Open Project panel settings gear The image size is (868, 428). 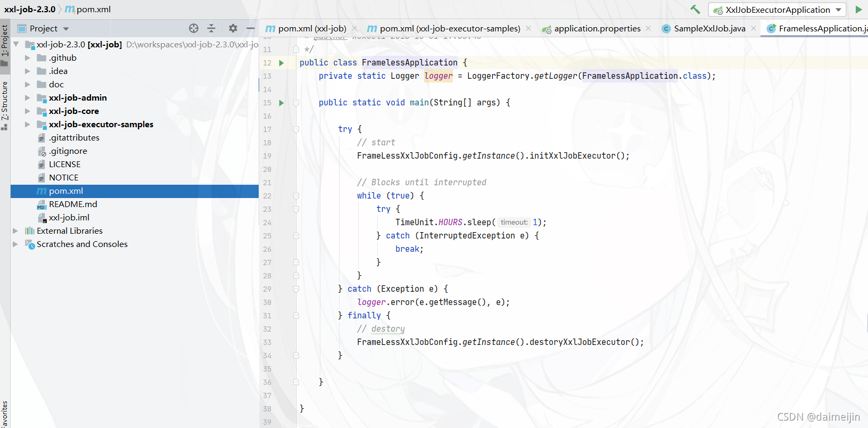233,28
